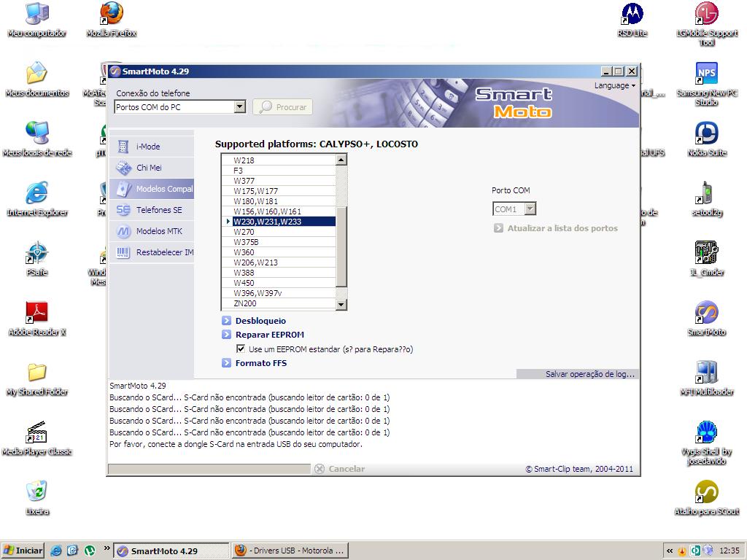Click SmartMoto 4.29 taskbar button
747x560 pixels.
[171, 551]
